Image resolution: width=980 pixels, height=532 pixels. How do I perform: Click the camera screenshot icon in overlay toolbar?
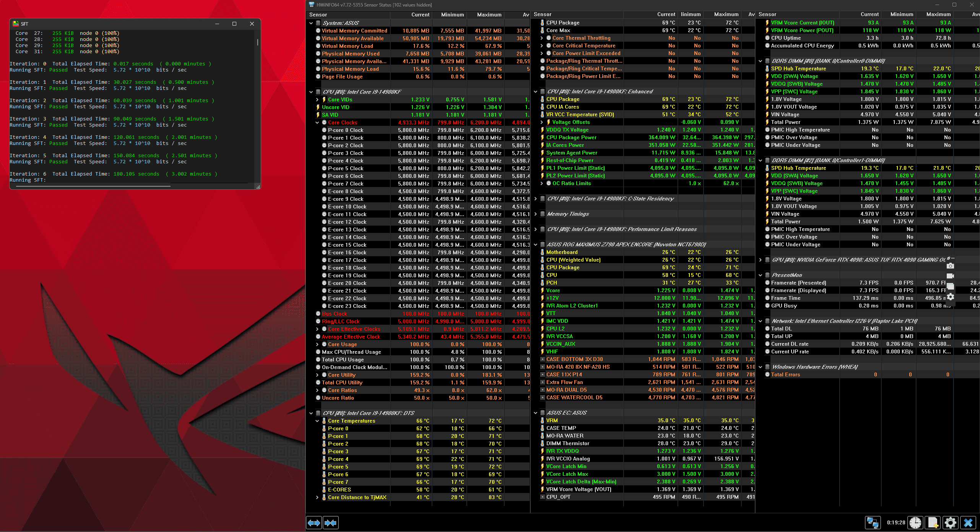950,266
